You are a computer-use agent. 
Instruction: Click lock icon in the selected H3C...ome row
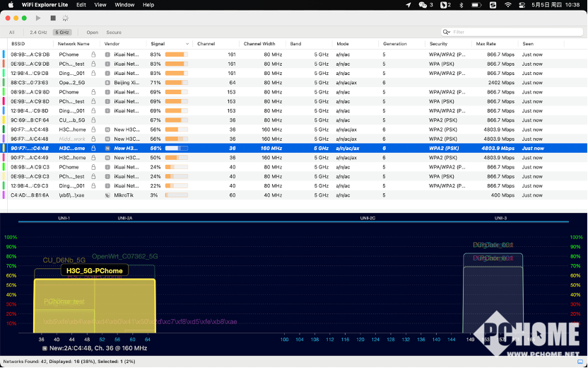pos(93,149)
